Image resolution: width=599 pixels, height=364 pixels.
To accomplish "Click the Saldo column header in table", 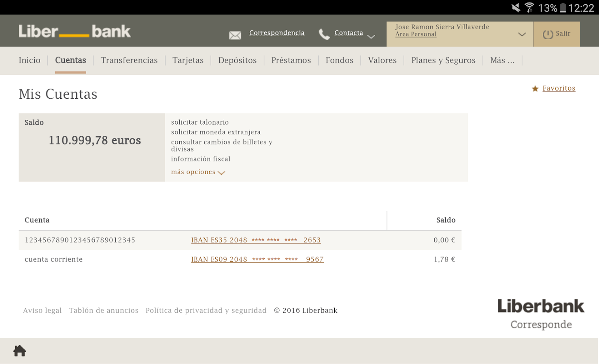I will coord(446,220).
